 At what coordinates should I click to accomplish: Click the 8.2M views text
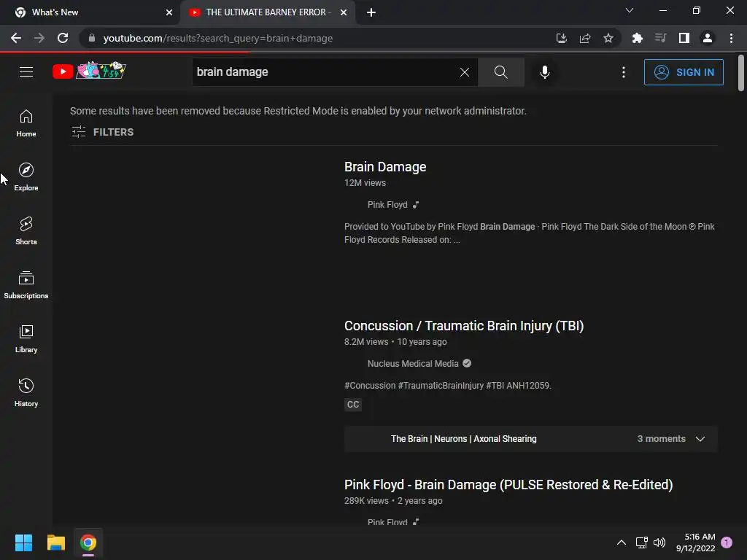pos(366,342)
